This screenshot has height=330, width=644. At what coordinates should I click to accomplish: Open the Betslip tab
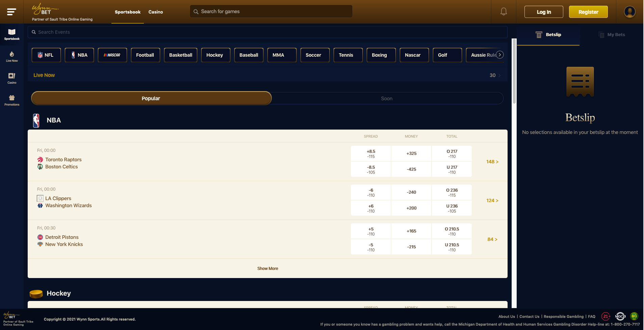pos(548,34)
